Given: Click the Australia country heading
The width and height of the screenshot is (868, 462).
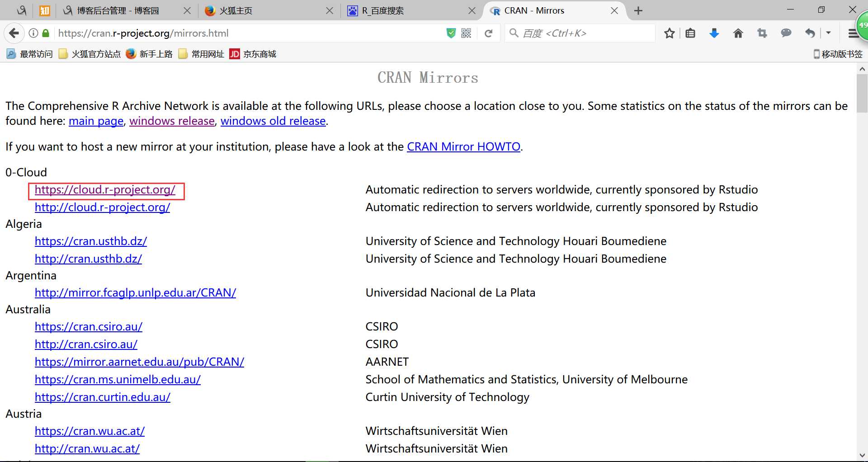Looking at the screenshot, I should [28, 310].
